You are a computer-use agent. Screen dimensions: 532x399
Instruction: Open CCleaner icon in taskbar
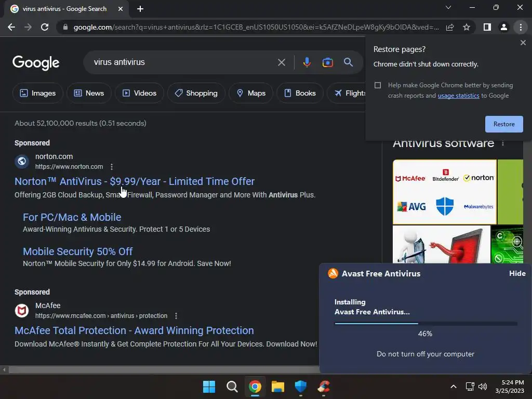[x=324, y=387]
